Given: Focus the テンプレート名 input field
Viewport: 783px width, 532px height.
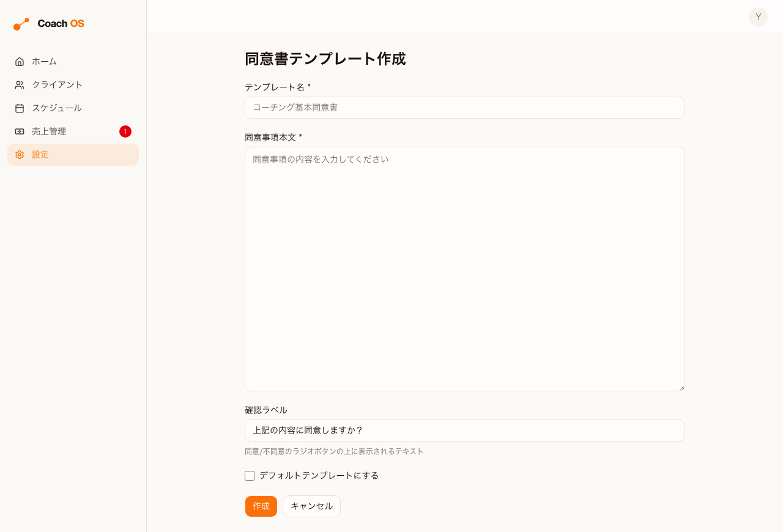Looking at the screenshot, I should coord(465,108).
